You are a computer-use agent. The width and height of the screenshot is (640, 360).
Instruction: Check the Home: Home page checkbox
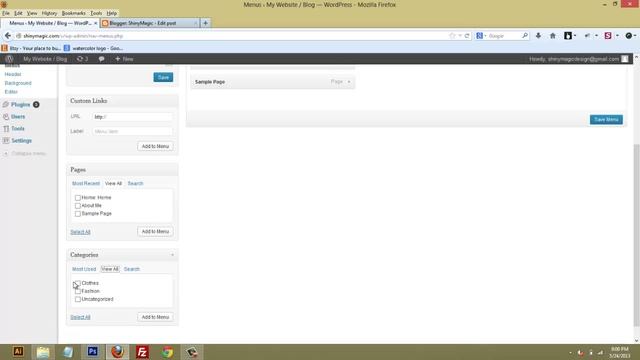coord(78,198)
